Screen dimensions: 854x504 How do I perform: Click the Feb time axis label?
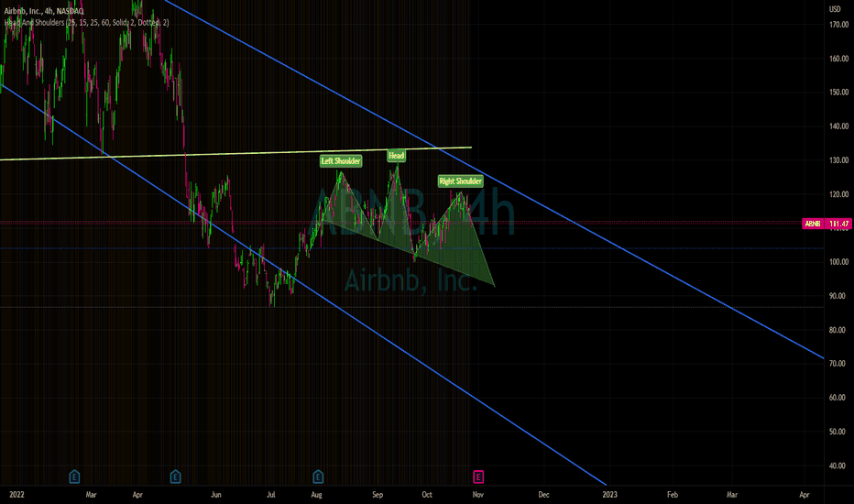tap(673, 495)
